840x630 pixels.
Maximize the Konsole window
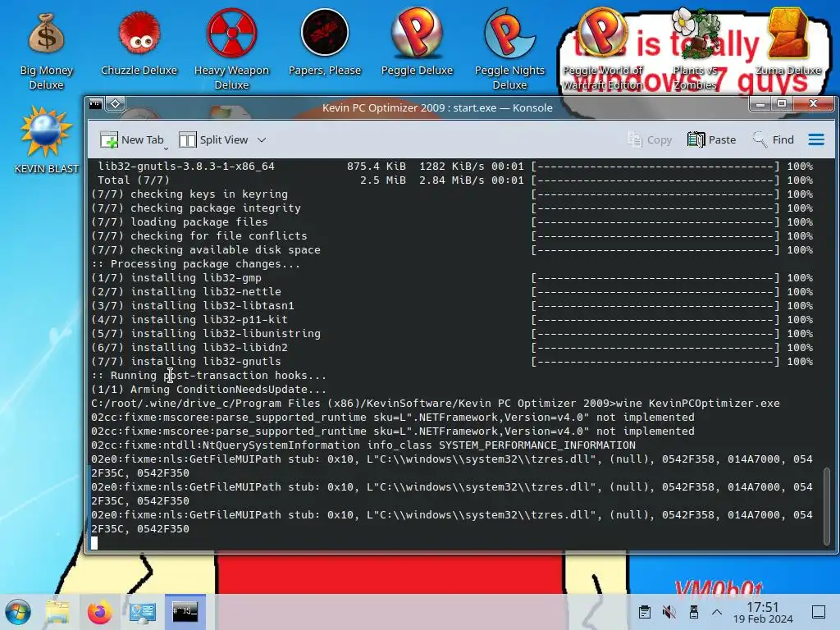click(782, 103)
